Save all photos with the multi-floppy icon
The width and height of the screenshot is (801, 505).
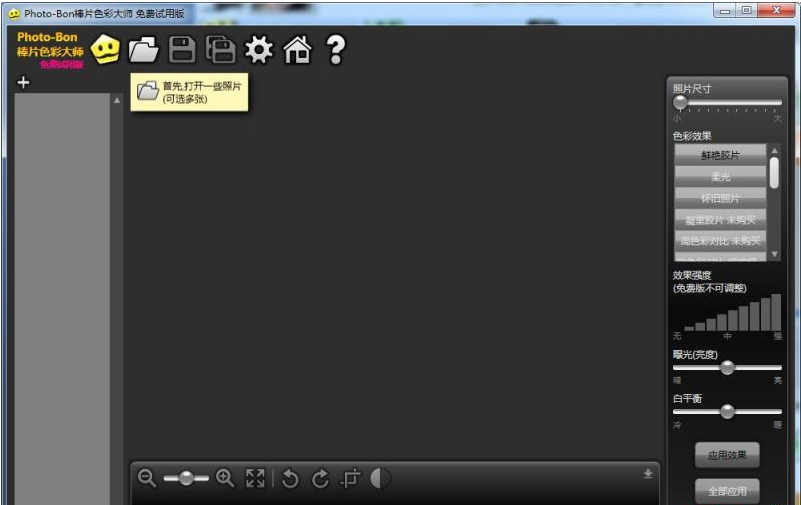[220, 50]
